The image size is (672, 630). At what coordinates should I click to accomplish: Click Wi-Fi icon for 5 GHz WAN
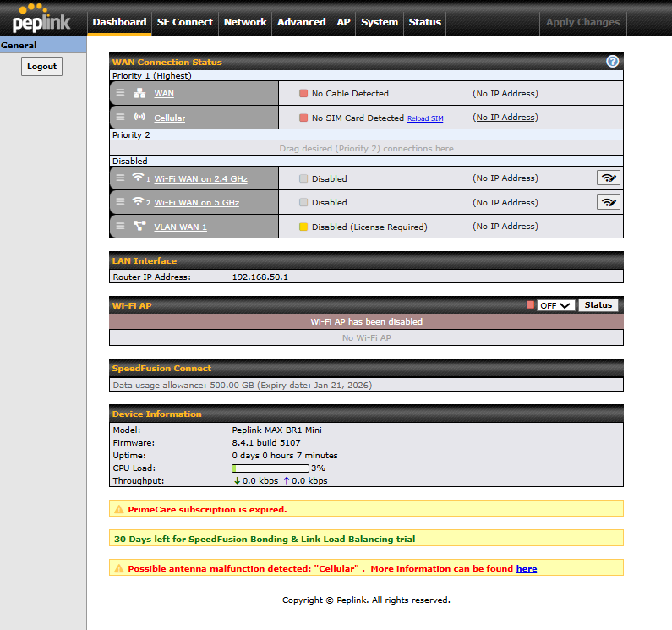(x=138, y=201)
